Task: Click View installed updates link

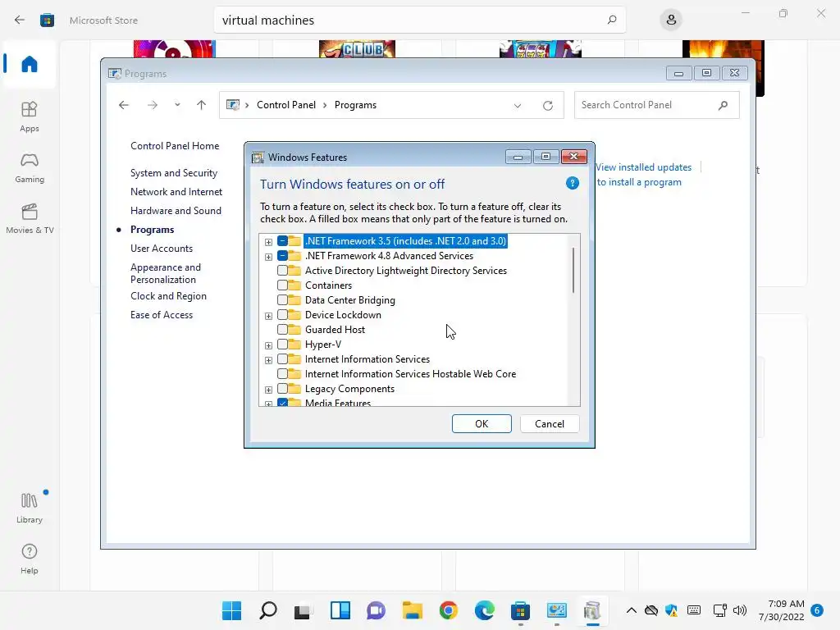Action: click(x=643, y=167)
